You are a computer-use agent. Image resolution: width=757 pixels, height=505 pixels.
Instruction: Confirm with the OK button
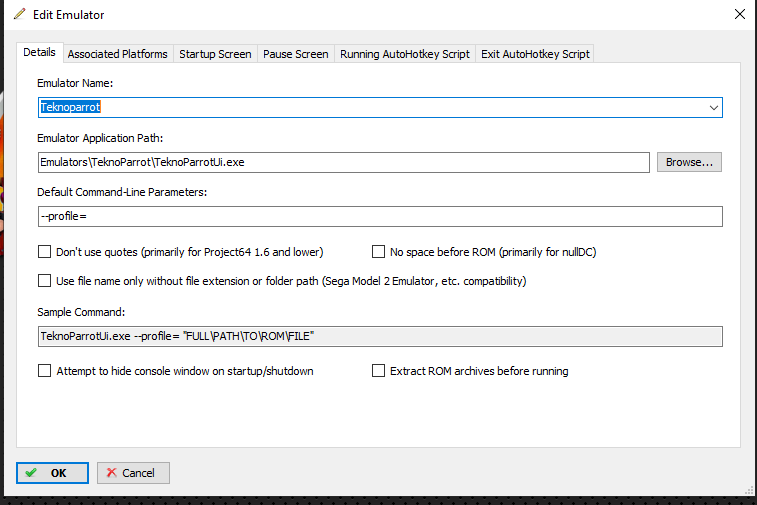point(52,473)
